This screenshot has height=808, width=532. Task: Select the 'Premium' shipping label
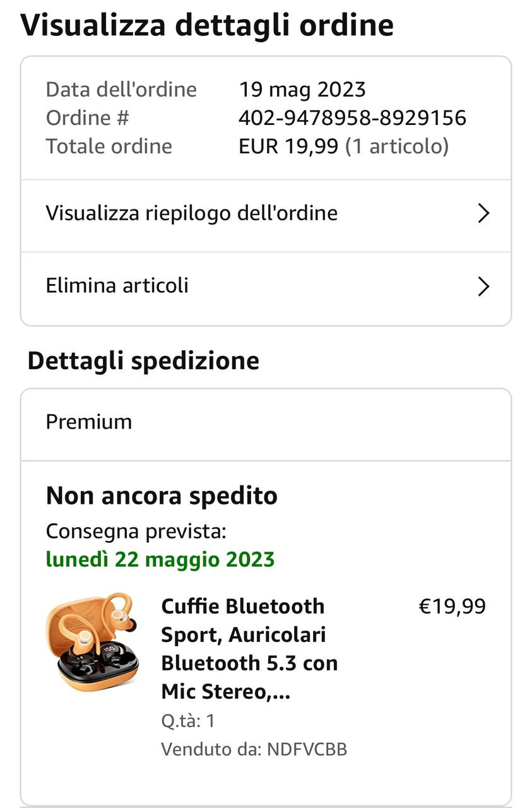pos(89,422)
